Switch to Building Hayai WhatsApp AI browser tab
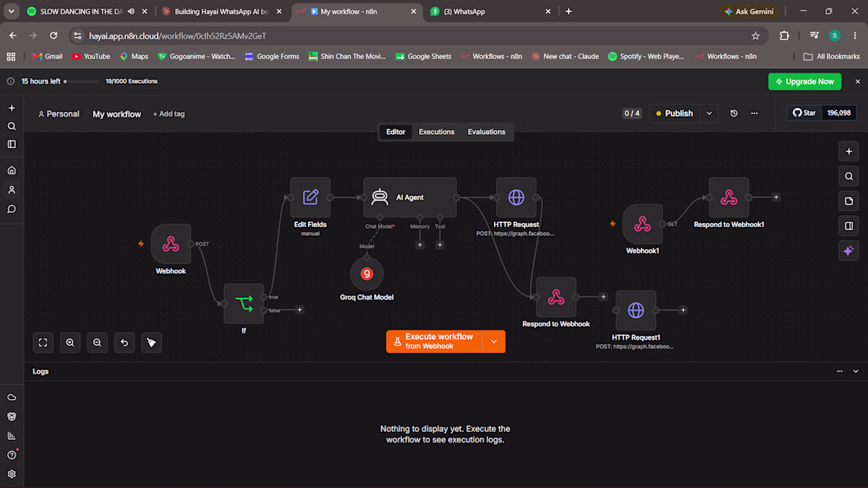 222,11
